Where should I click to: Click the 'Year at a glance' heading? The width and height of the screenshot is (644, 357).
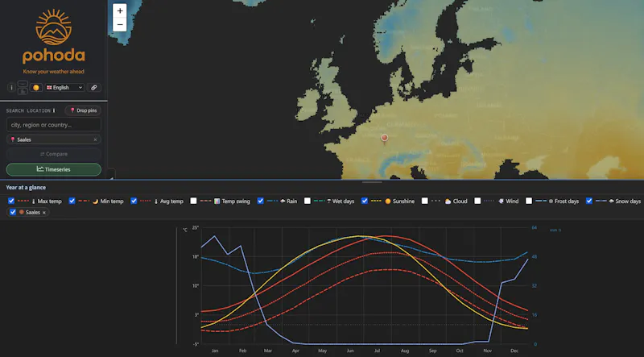(x=26, y=188)
